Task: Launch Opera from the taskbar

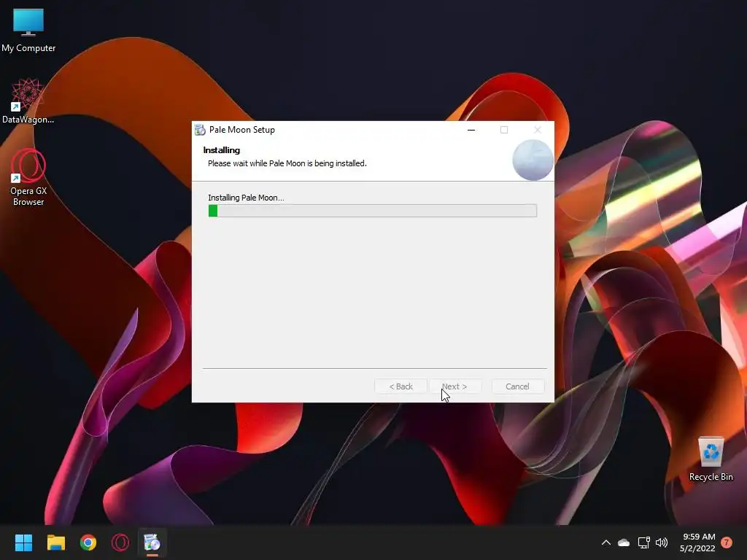Action: [x=120, y=542]
